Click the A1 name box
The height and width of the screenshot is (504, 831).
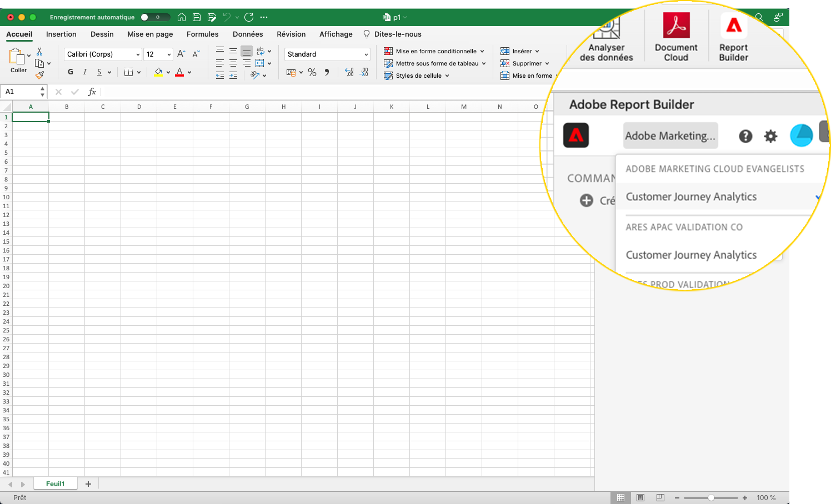[24, 92]
